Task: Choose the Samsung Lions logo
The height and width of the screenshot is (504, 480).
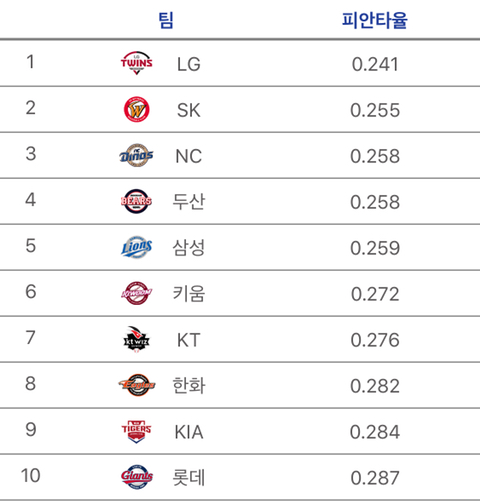Action: click(136, 247)
